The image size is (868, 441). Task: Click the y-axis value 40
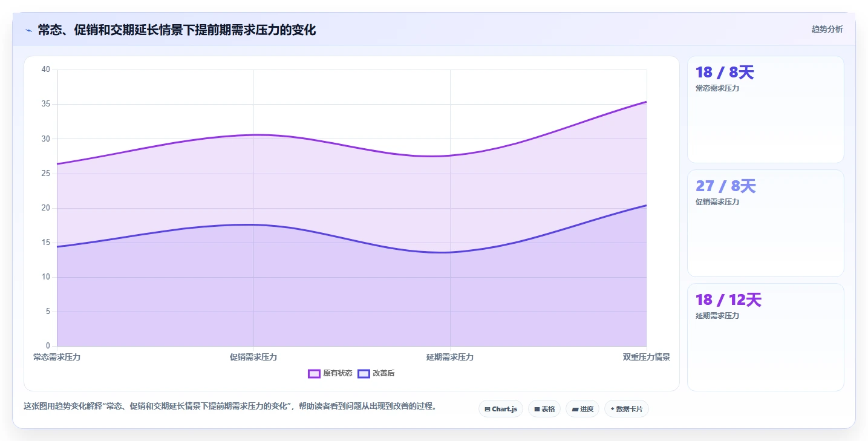click(46, 70)
